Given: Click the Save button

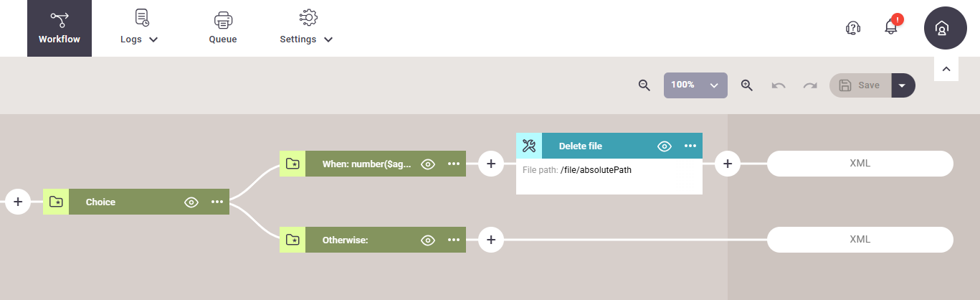Looking at the screenshot, I should (x=860, y=85).
